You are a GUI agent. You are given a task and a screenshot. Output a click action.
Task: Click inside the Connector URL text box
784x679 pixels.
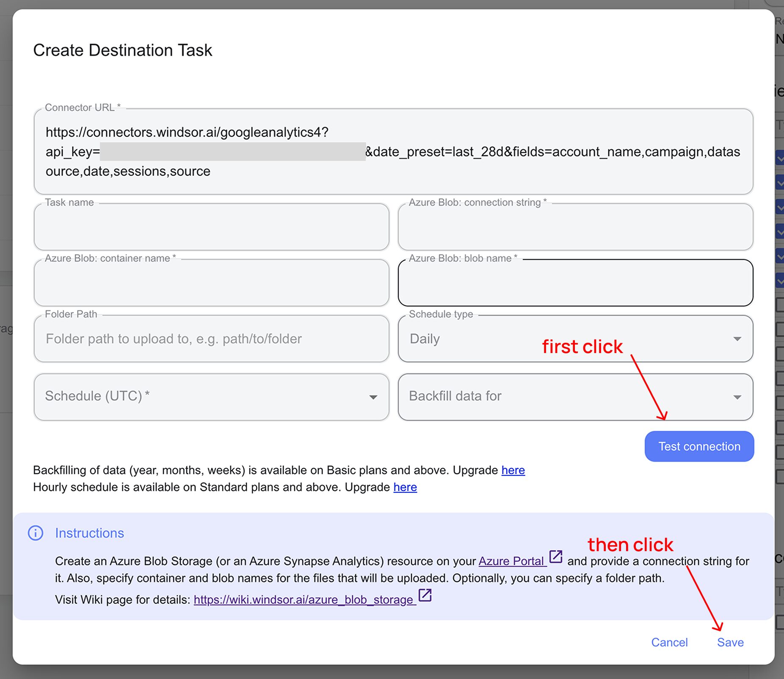click(x=393, y=152)
